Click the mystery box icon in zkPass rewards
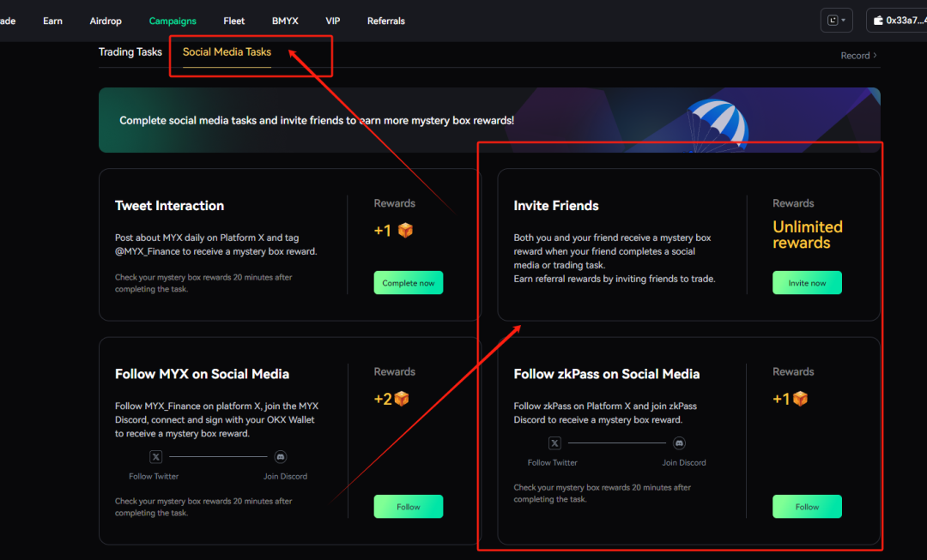927x560 pixels. [x=801, y=399]
